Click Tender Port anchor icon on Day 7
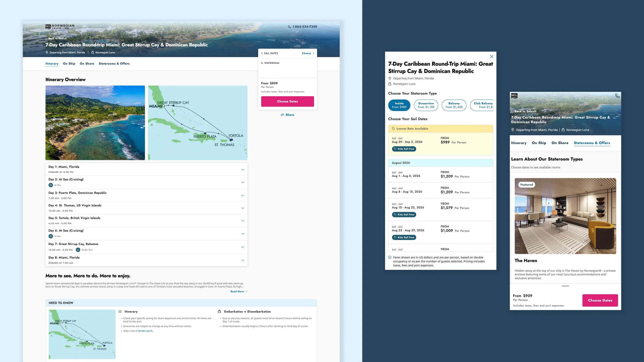644x362 pixels. tap(78, 250)
